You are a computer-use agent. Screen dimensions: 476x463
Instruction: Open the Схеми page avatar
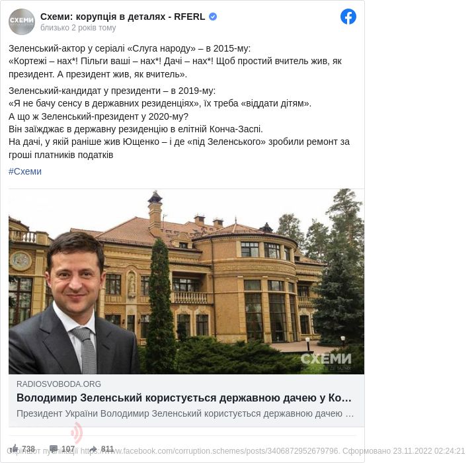tap(22, 22)
